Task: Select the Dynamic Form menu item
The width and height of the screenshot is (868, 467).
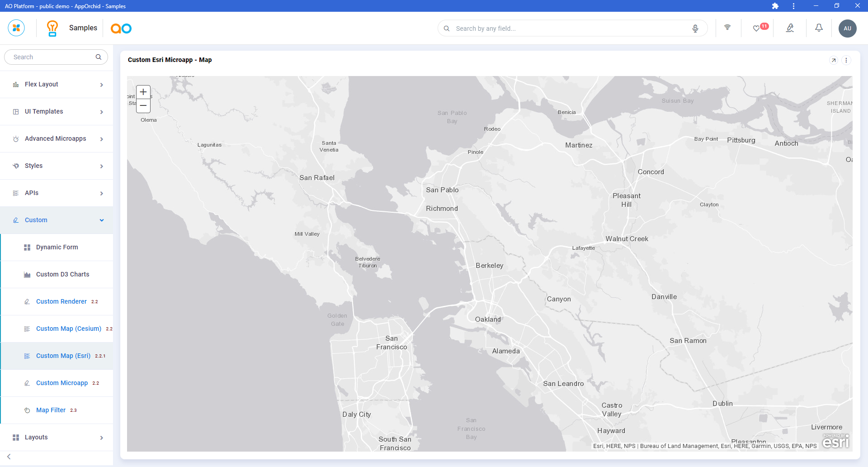Action: (x=57, y=248)
